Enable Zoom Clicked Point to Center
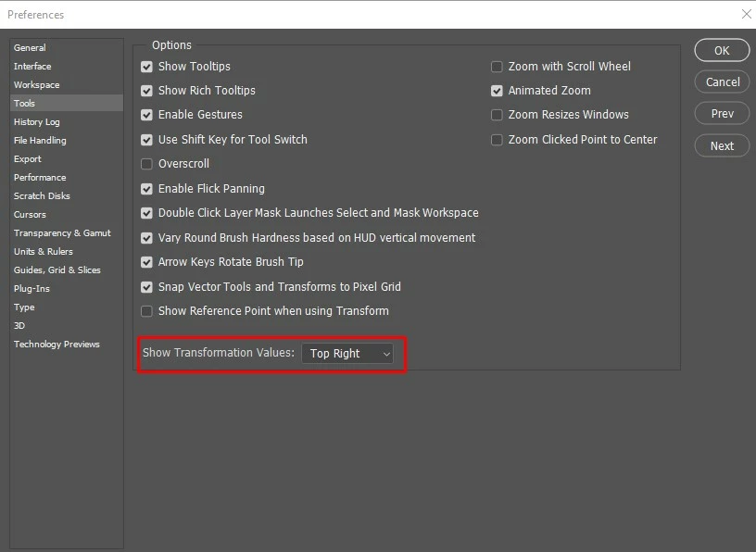756x552 pixels. coord(497,140)
